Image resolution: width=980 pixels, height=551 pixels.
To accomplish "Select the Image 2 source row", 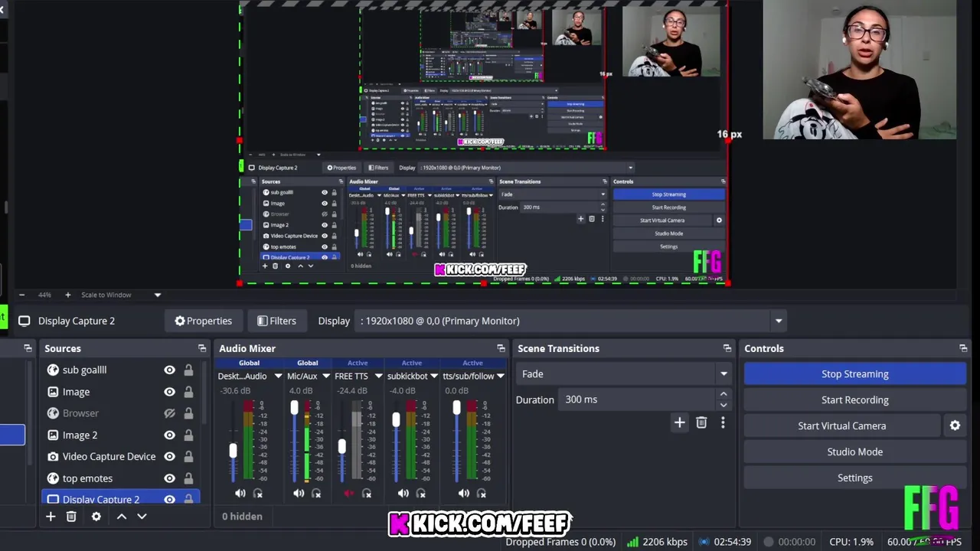I will point(121,435).
